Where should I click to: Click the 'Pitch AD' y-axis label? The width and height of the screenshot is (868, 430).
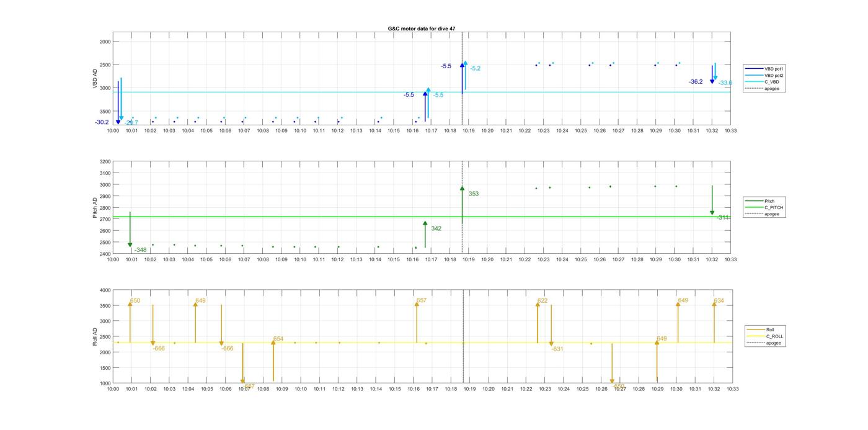pos(95,207)
